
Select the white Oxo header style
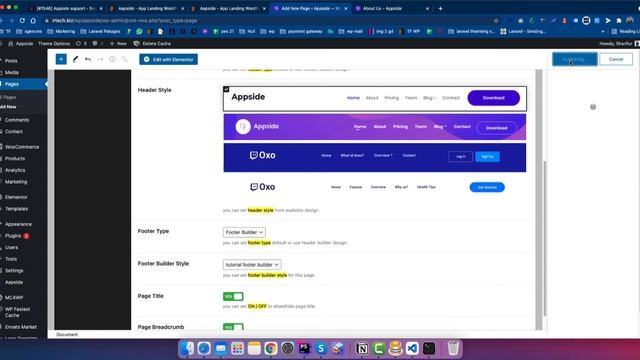click(x=375, y=187)
